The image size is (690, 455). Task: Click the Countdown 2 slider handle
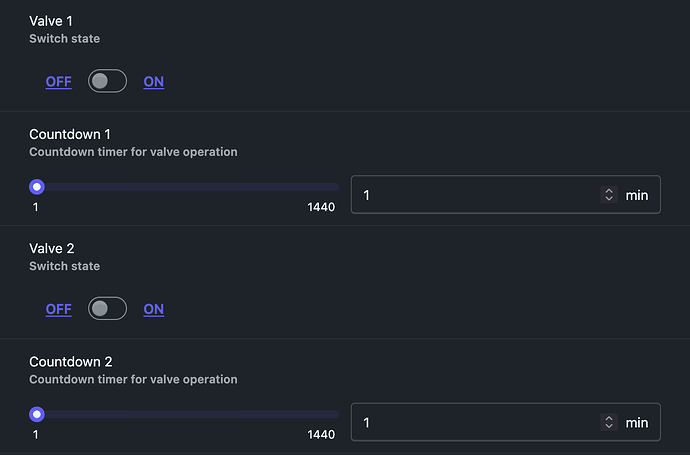(x=37, y=414)
